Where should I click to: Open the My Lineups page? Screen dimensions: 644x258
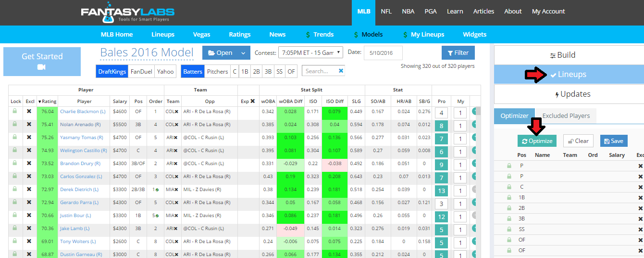[427, 34]
